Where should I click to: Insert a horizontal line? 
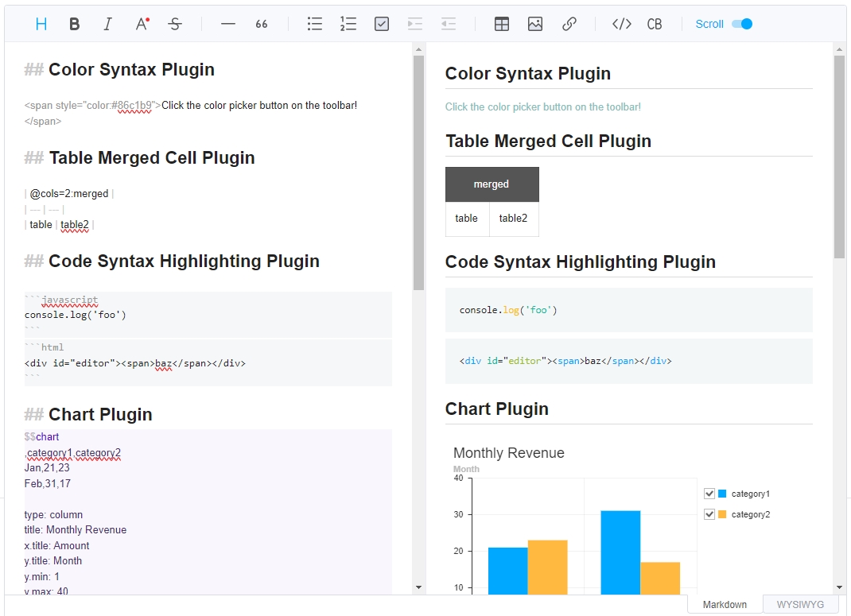coord(228,24)
